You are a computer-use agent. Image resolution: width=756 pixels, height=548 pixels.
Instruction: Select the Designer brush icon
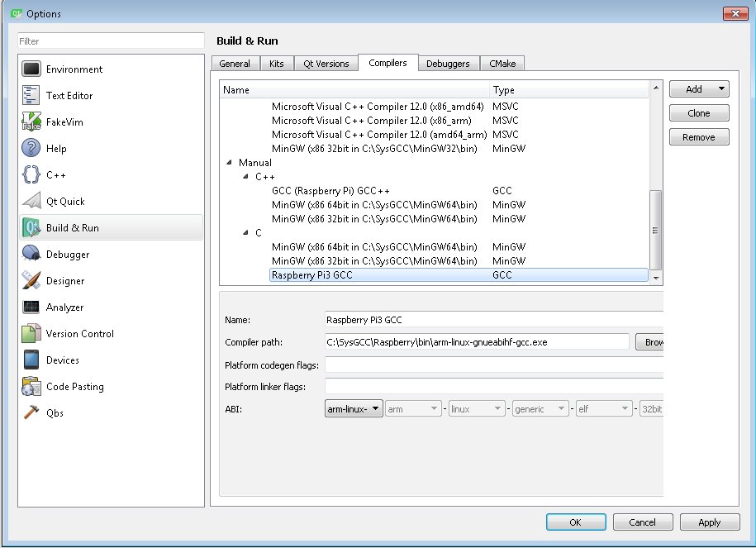(x=31, y=281)
